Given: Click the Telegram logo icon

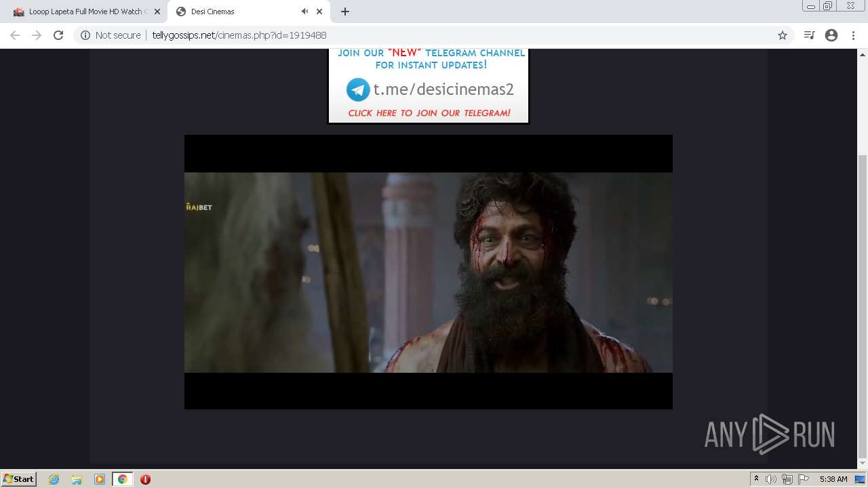Looking at the screenshot, I should point(358,89).
